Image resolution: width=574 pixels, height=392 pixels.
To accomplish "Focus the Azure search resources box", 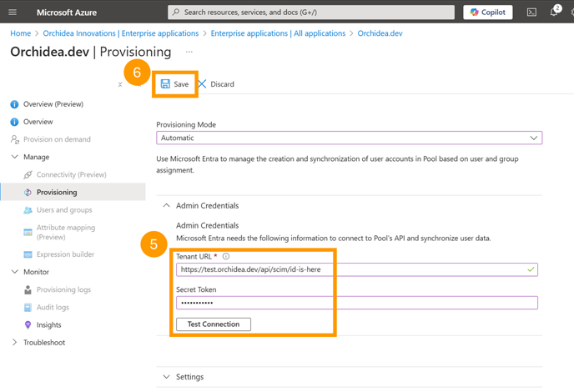I will 311,12.
